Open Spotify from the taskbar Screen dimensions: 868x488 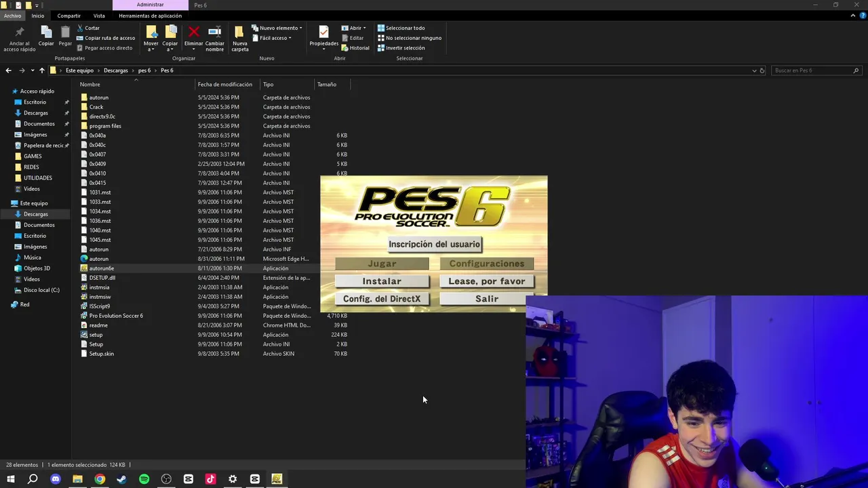(x=144, y=479)
